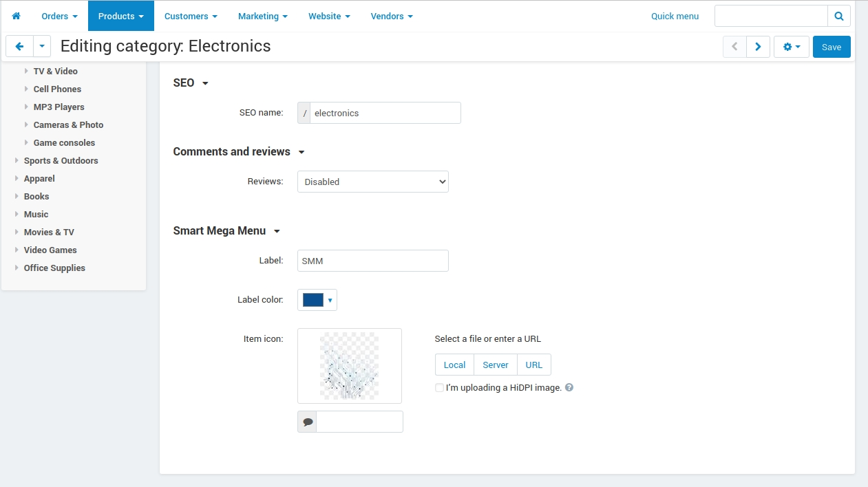Viewport: 868px width, 487px height.
Task: Go to next category arrow
Action: [x=758, y=47]
